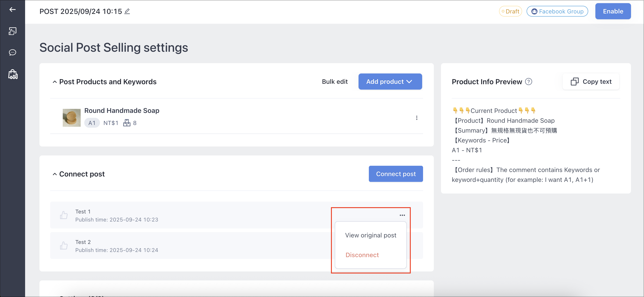Open the posts panel icon in sidebar

[13, 31]
